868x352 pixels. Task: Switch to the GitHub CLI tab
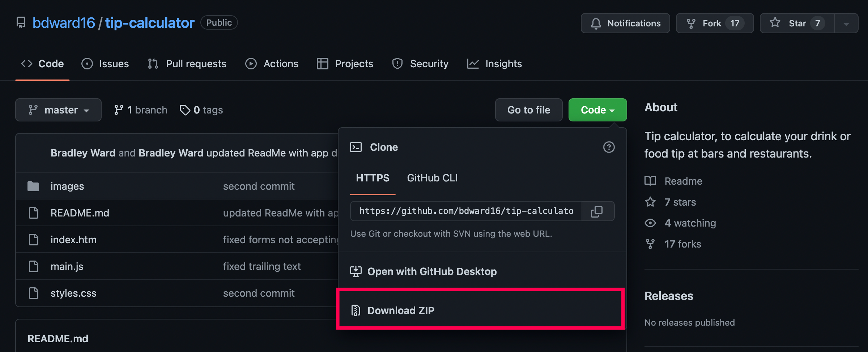coord(432,178)
